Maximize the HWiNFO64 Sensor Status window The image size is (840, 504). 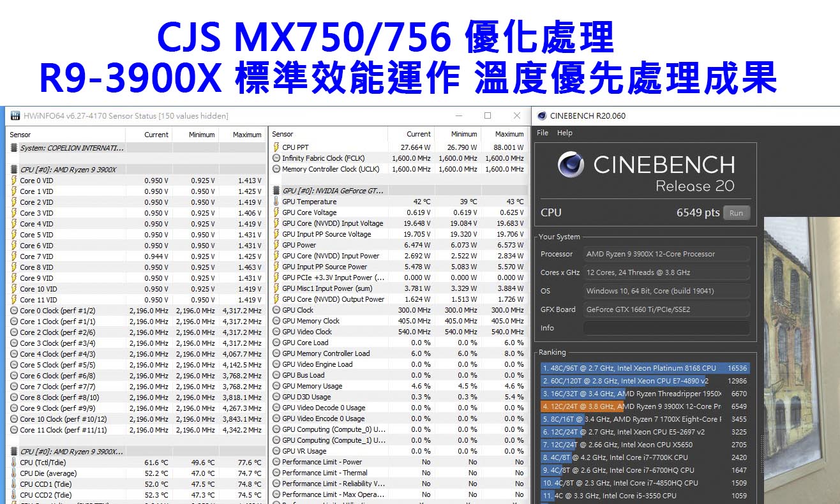pos(488,115)
